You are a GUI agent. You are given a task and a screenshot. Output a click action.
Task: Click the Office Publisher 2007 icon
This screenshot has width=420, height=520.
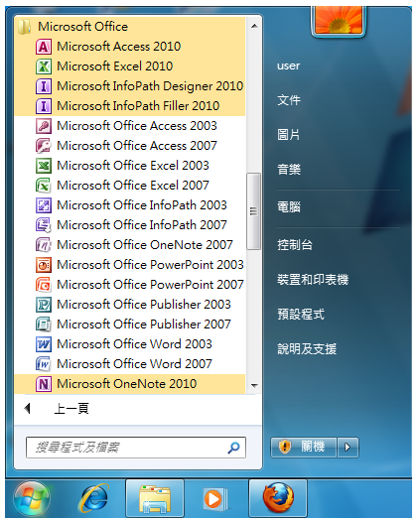[44, 325]
